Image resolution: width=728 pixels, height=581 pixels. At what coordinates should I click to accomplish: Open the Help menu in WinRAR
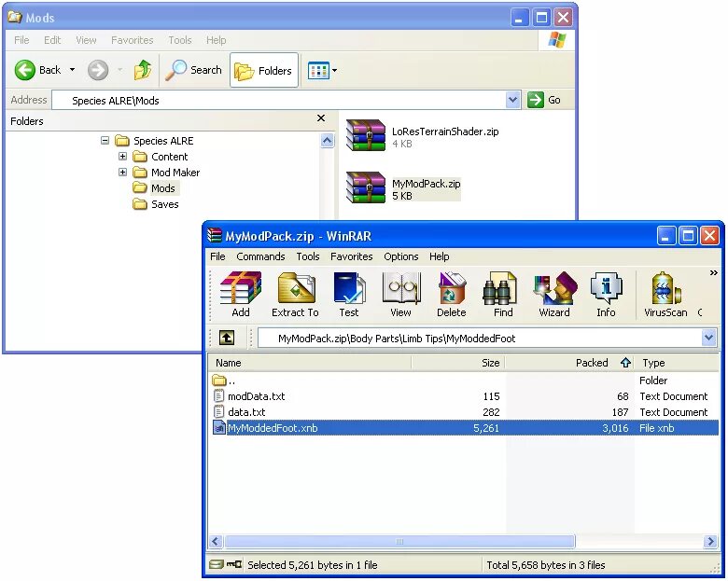click(439, 256)
